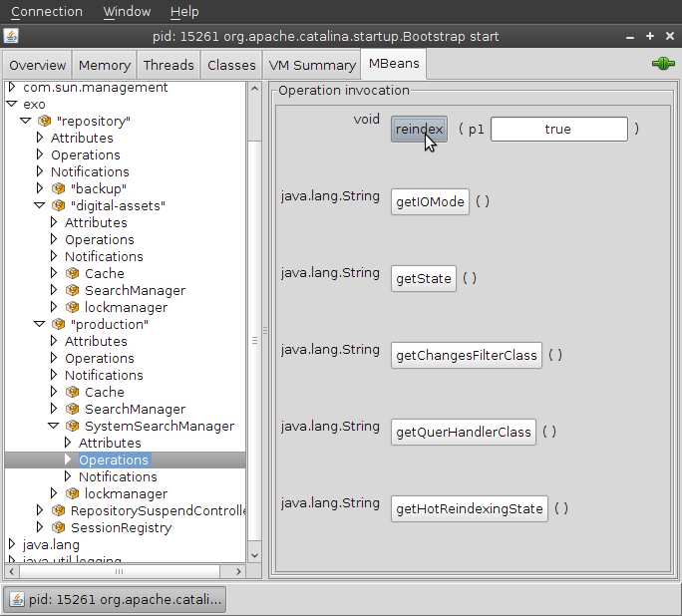
Task: Open the Connection menu
Action: [47, 11]
